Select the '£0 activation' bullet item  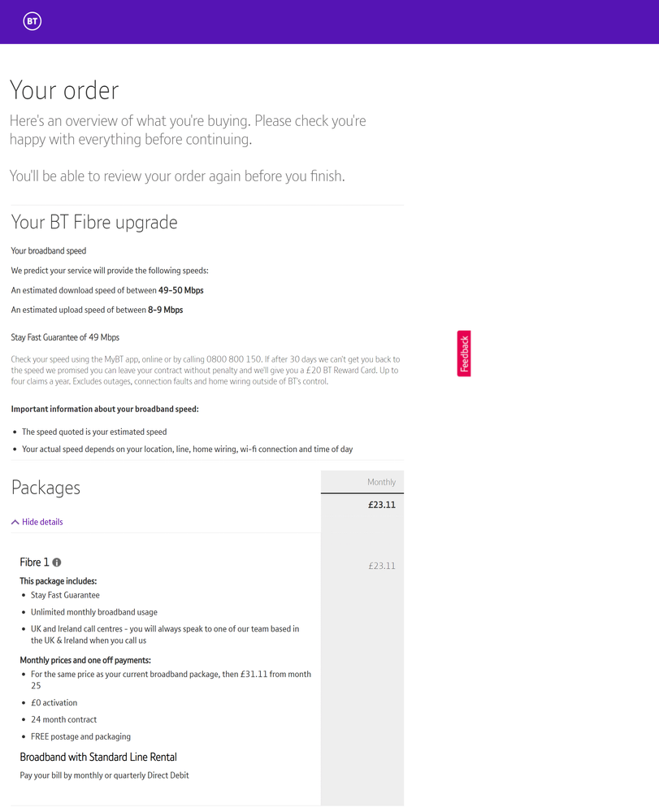pyautogui.click(x=54, y=702)
